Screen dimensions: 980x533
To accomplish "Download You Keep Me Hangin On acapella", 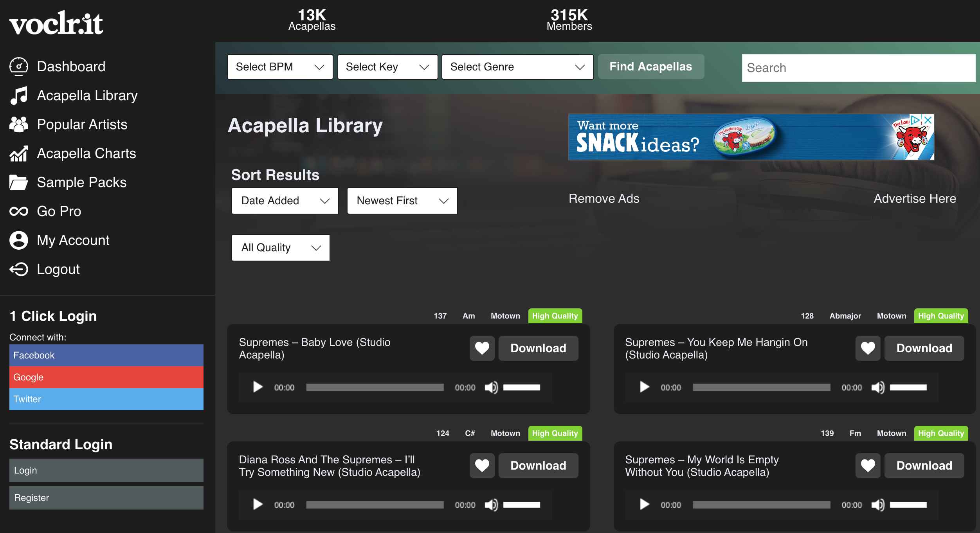I will coord(924,348).
